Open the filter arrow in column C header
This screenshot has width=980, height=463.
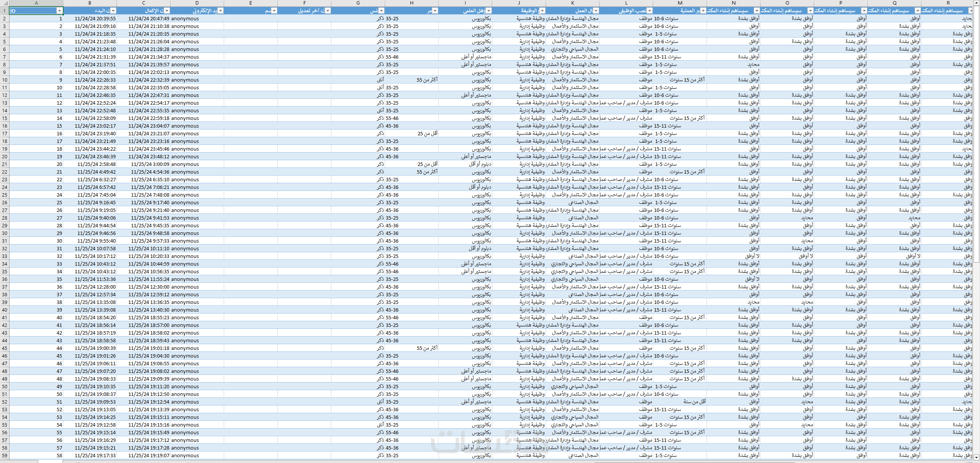tap(167, 11)
